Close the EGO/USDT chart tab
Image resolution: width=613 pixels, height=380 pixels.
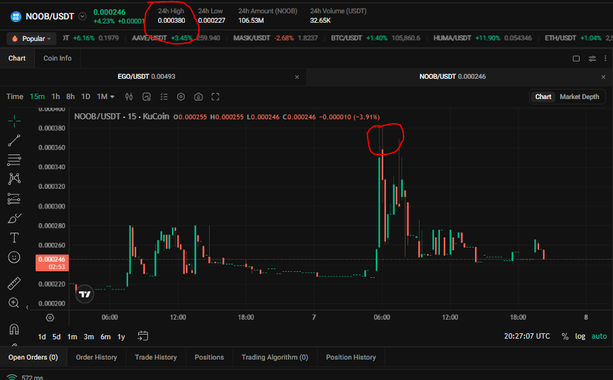(297, 77)
